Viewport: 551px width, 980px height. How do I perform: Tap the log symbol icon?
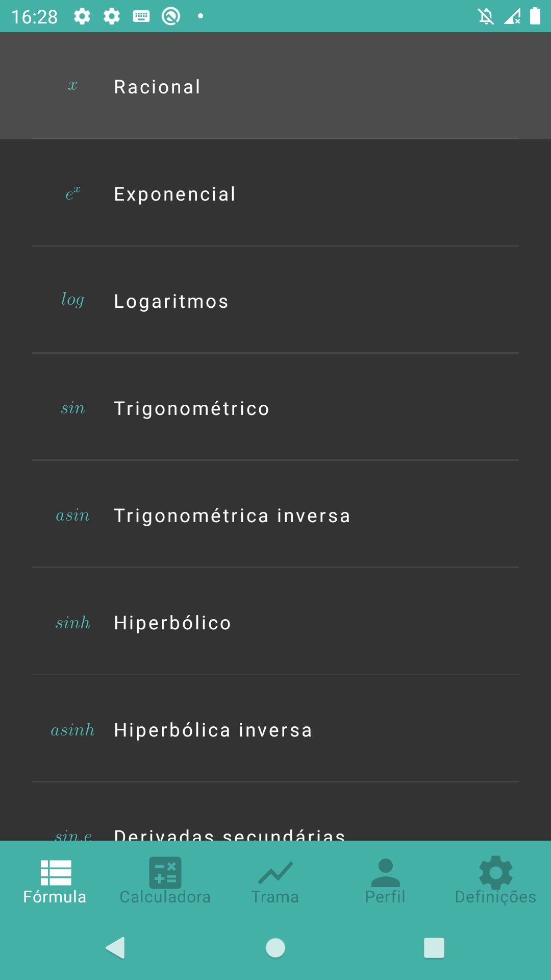coord(72,300)
